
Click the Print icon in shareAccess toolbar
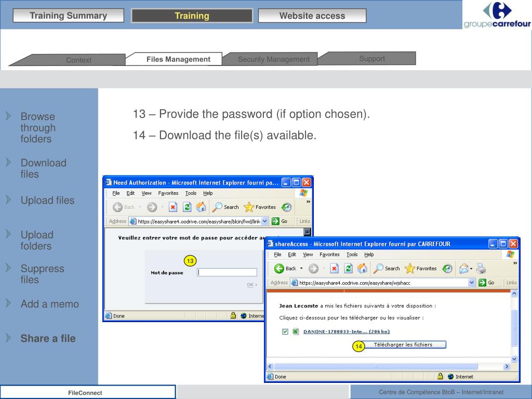click(481, 269)
